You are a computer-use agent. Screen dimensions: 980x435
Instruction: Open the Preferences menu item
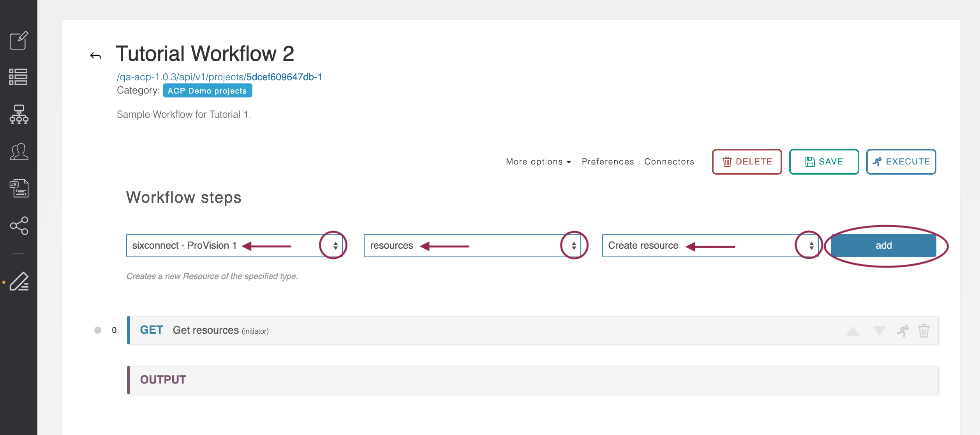point(608,162)
